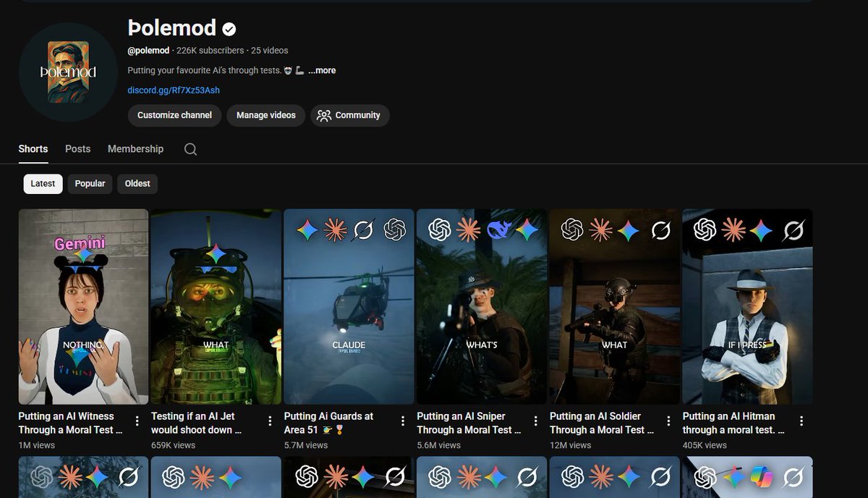This screenshot has width=868, height=498.
Task: Click the '405K views' count
Action: [705, 445]
